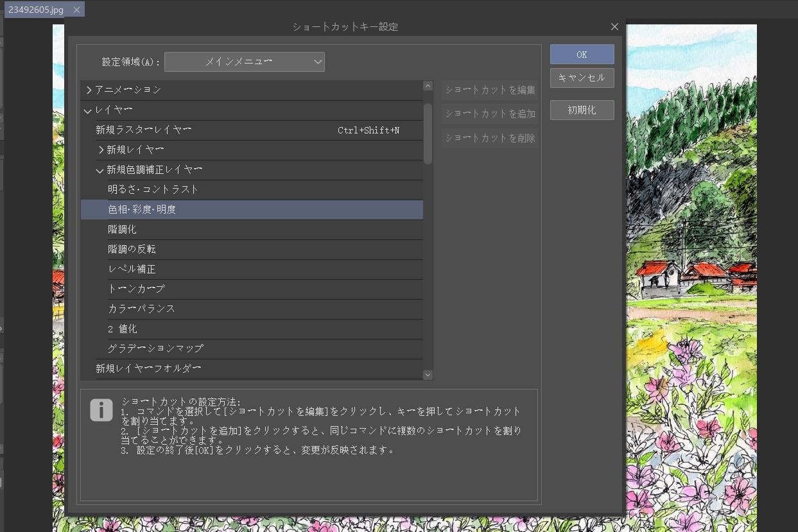The height and width of the screenshot is (532, 798).
Task: Click the ショートカットを追加 button
Action: (x=490, y=114)
